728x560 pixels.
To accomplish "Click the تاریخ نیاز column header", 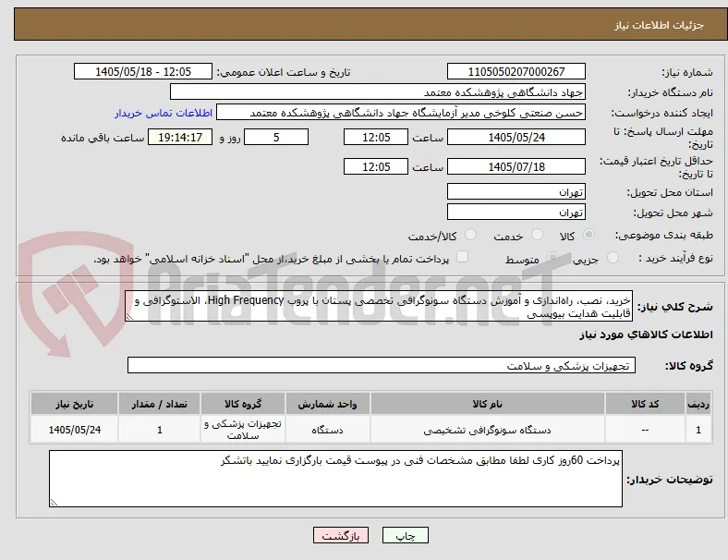I will point(74,404).
